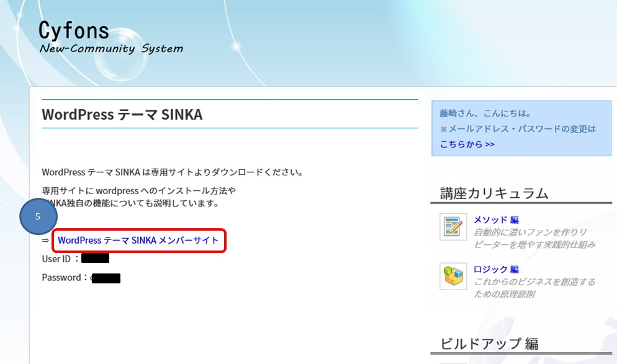This screenshot has height=364, width=617.
Task: Select the numbered circle marker labeled 5
Action: click(38, 216)
